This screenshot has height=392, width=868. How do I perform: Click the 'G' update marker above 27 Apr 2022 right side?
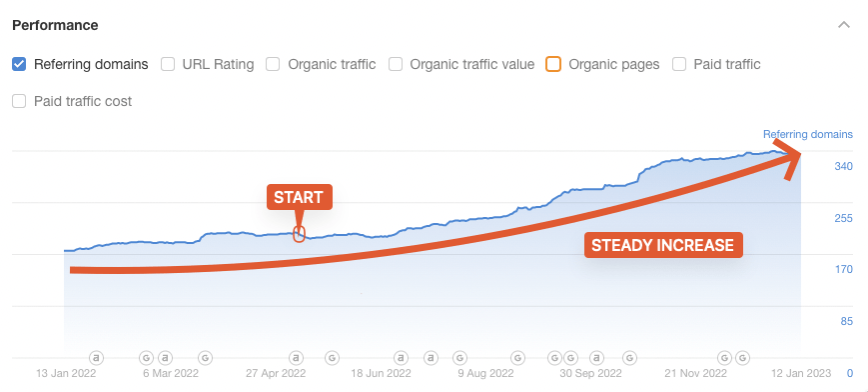tap(332, 358)
